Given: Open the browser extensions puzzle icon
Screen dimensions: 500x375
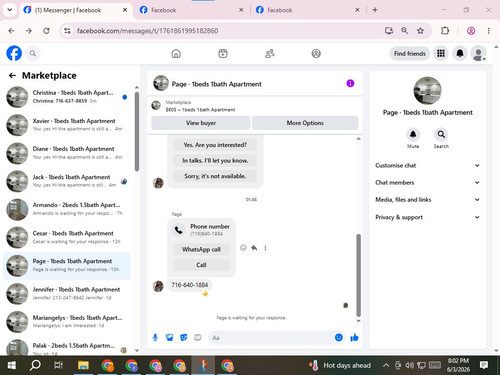Looking at the screenshot, I should 445,31.
